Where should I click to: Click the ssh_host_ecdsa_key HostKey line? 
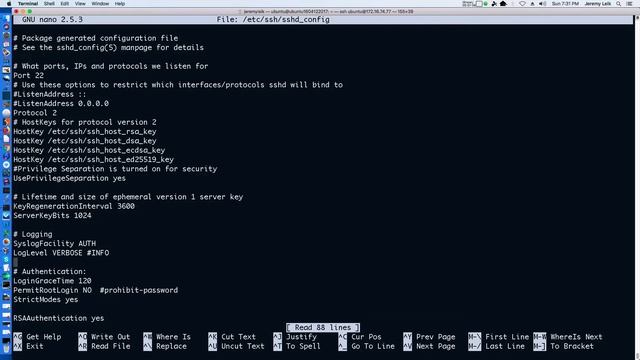(x=89, y=150)
